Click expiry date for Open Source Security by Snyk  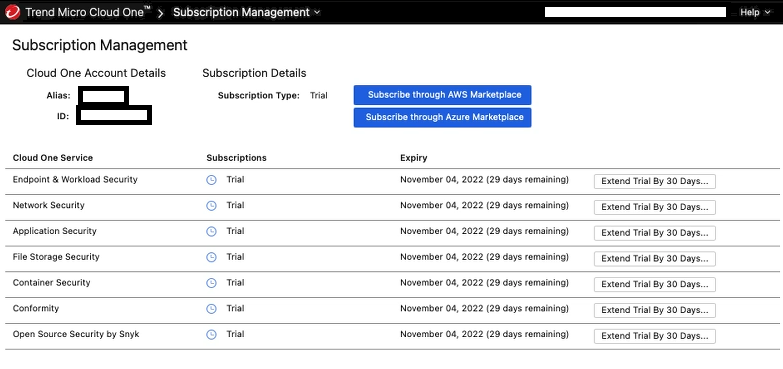[x=484, y=334]
